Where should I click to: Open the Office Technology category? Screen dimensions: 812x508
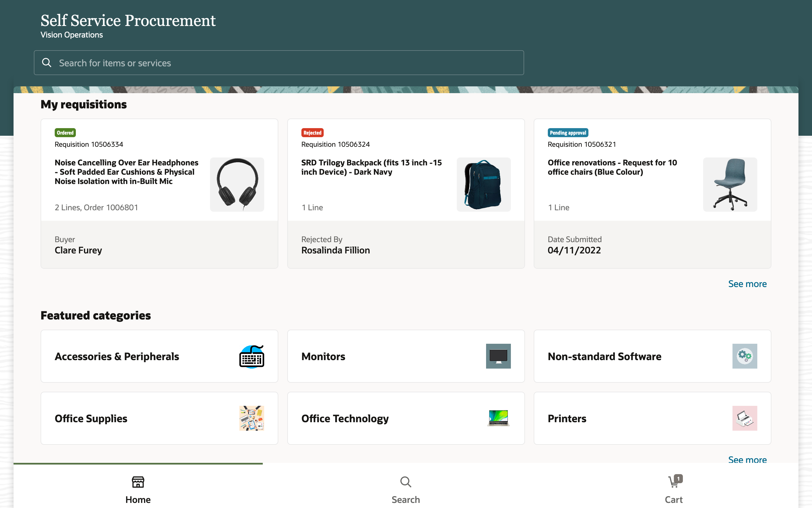click(406, 418)
